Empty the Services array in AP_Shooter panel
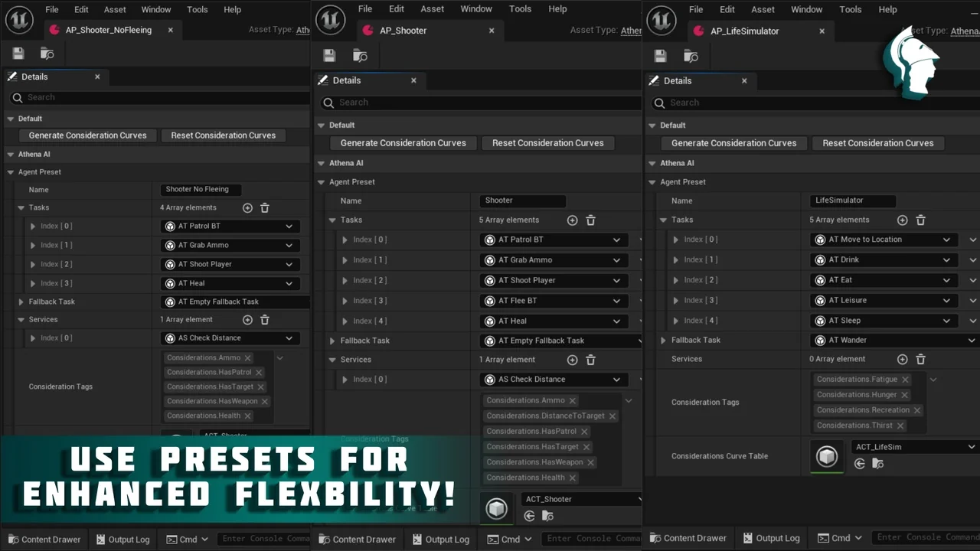This screenshot has height=551, width=980. click(590, 360)
